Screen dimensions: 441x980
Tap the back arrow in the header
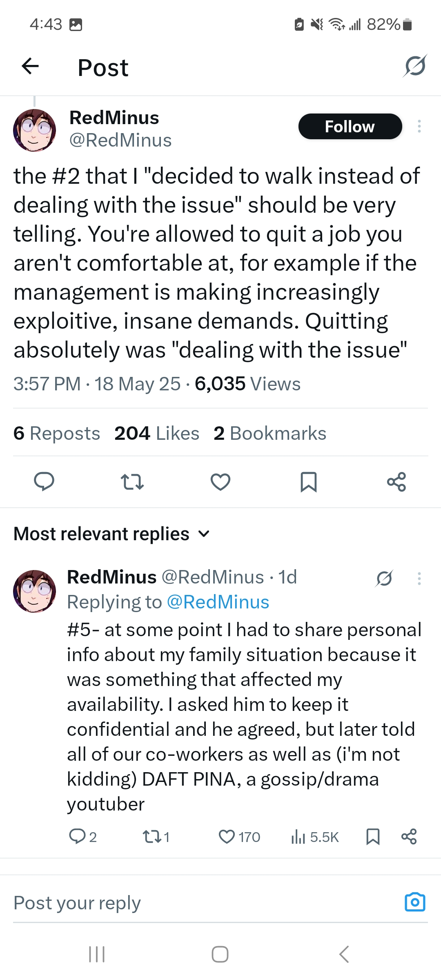point(30,66)
